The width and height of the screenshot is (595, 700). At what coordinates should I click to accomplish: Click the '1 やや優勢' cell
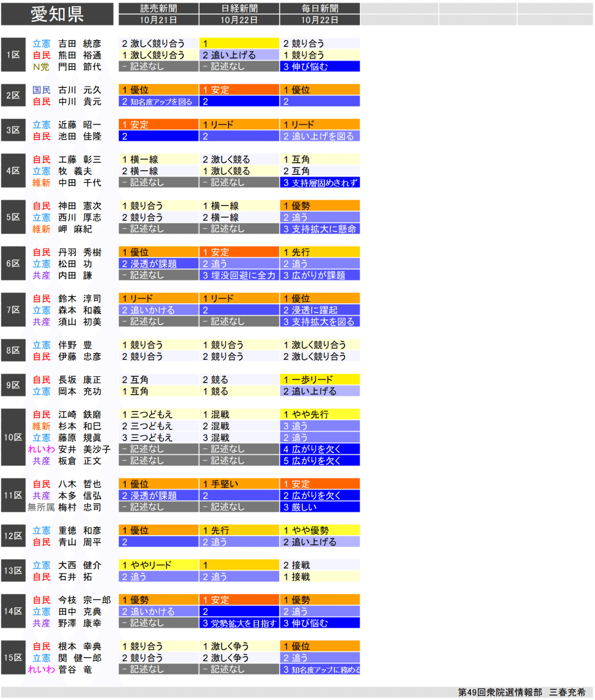320,530
